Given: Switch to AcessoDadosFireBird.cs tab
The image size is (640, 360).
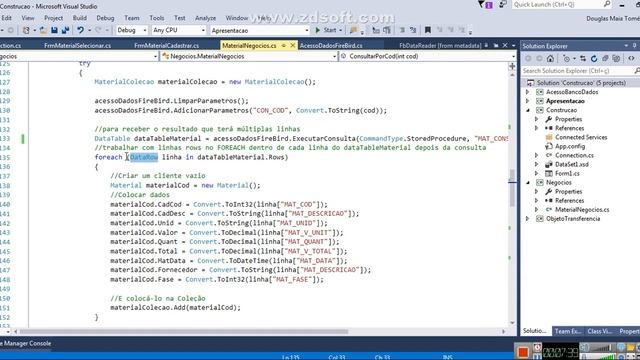Looking at the screenshot, I should [x=331, y=46].
